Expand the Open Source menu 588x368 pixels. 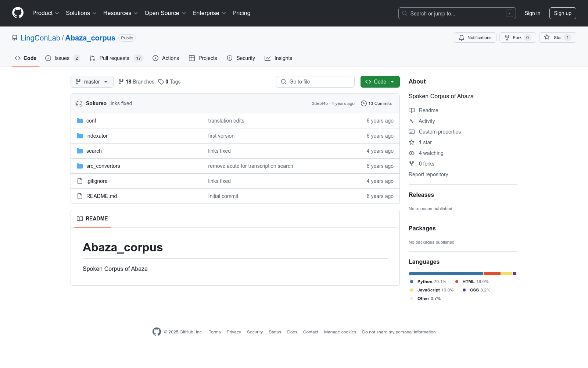click(165, 13)
